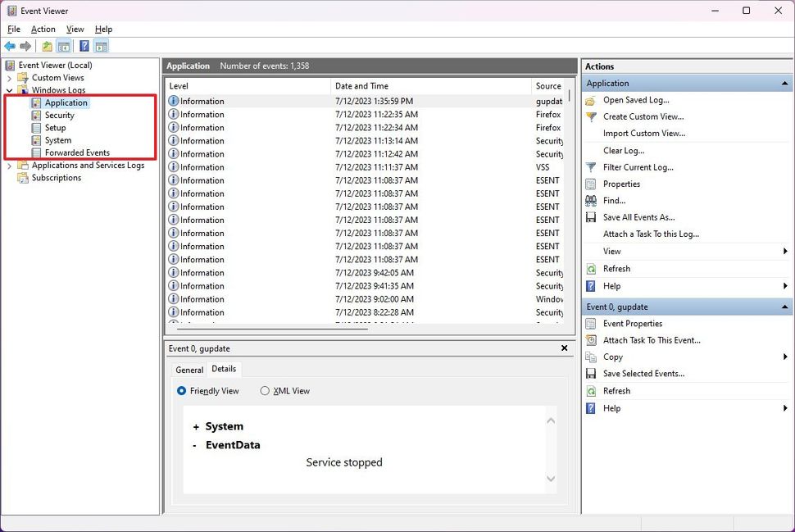The height and width of the screenshot is (532, 795).
Task: Click the Back arrow toolbar icon
Action: 10,46
